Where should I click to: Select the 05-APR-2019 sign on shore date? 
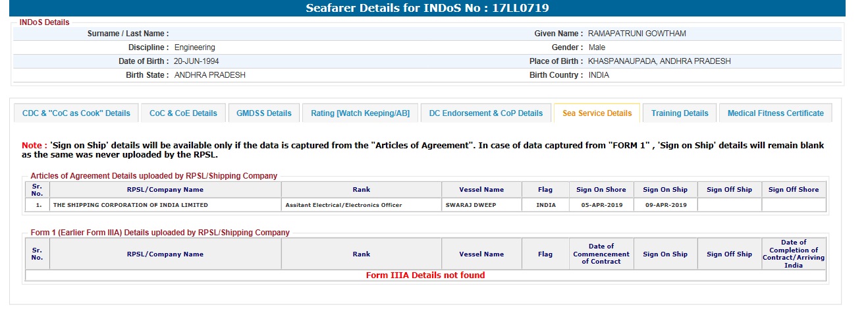tap(601, 205)
